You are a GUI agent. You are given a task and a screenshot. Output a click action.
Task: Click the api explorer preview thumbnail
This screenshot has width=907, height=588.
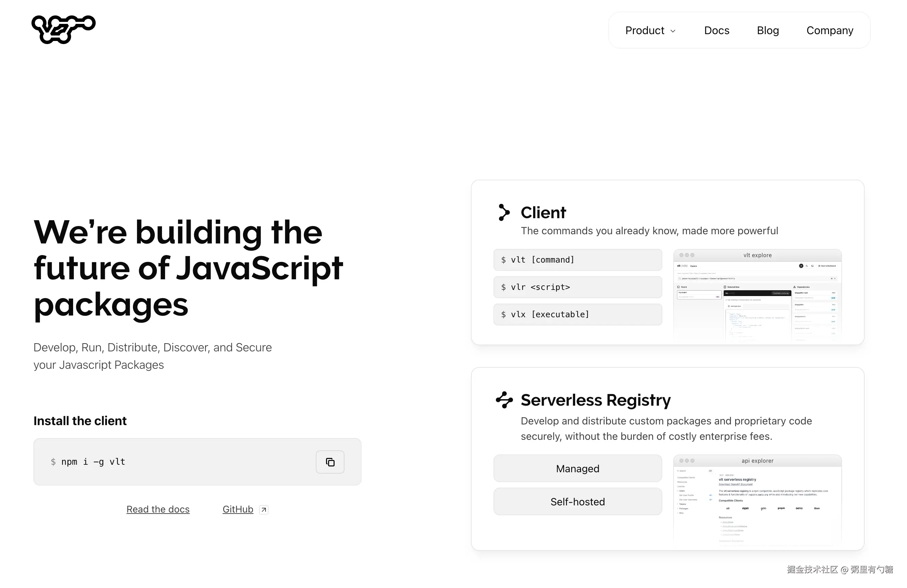coord(757,501)
